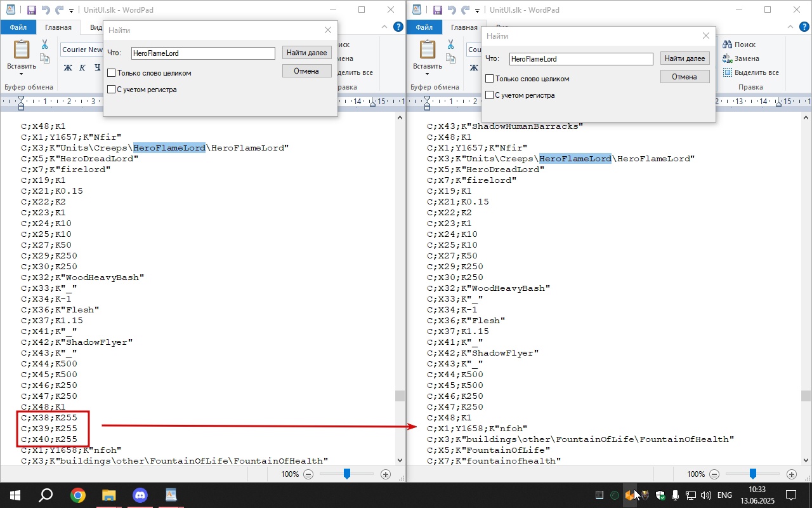This screenshot has height=508, width=812.
Task: Click Paste clipboard icon in right WordPad
Action: click(428, 50)
